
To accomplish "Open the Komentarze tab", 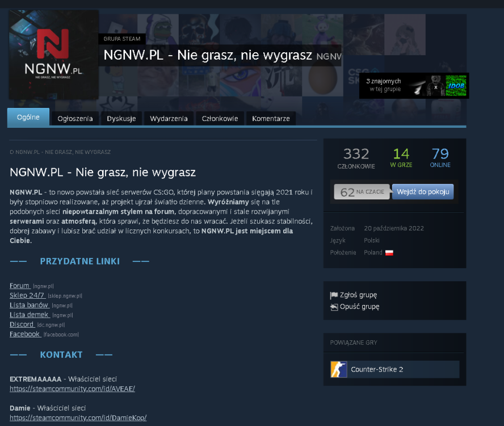I will click(271, 118).
